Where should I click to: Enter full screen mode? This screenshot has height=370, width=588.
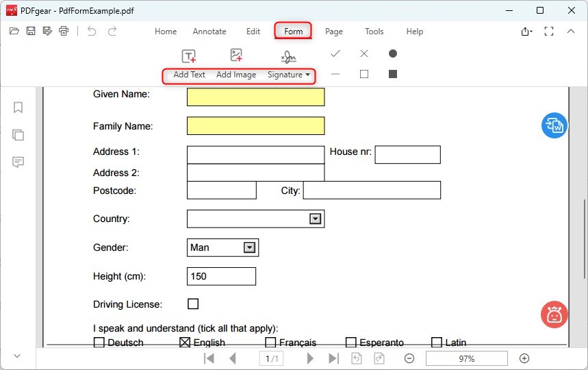[548, 32]
